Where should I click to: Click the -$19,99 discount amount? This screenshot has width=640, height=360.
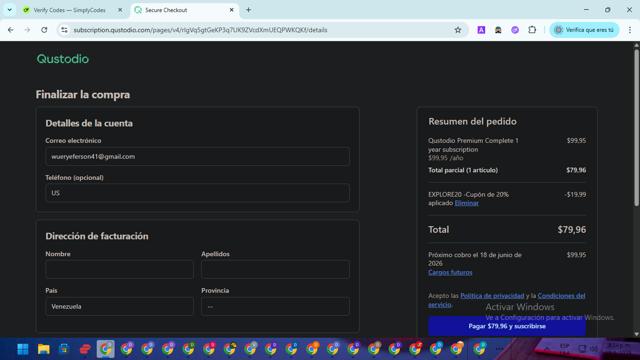pos(576,195)
